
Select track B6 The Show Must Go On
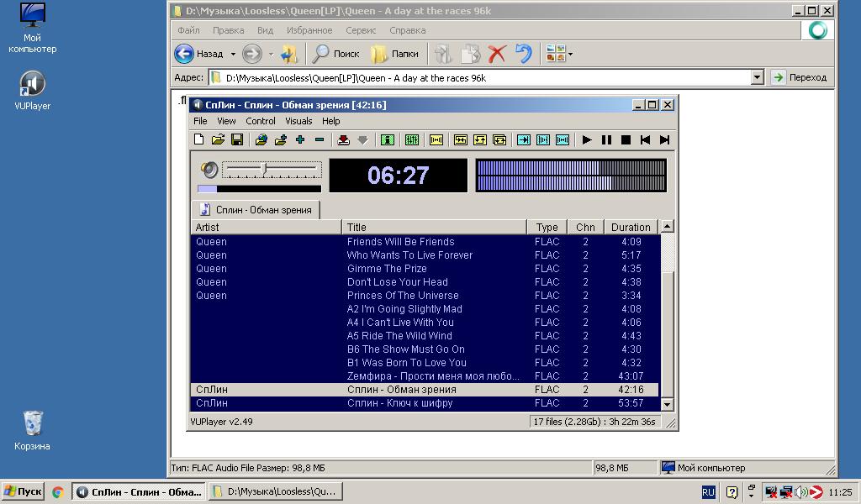coord(425,349)
